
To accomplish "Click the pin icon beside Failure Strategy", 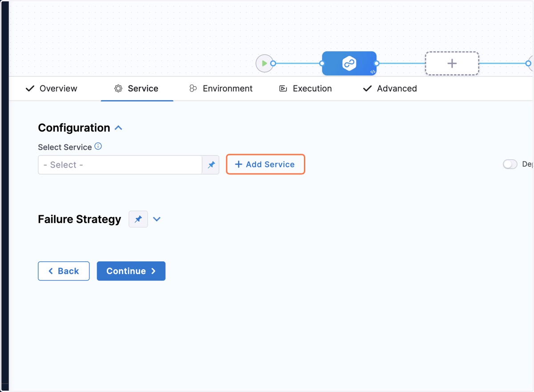I will [138, 219].
